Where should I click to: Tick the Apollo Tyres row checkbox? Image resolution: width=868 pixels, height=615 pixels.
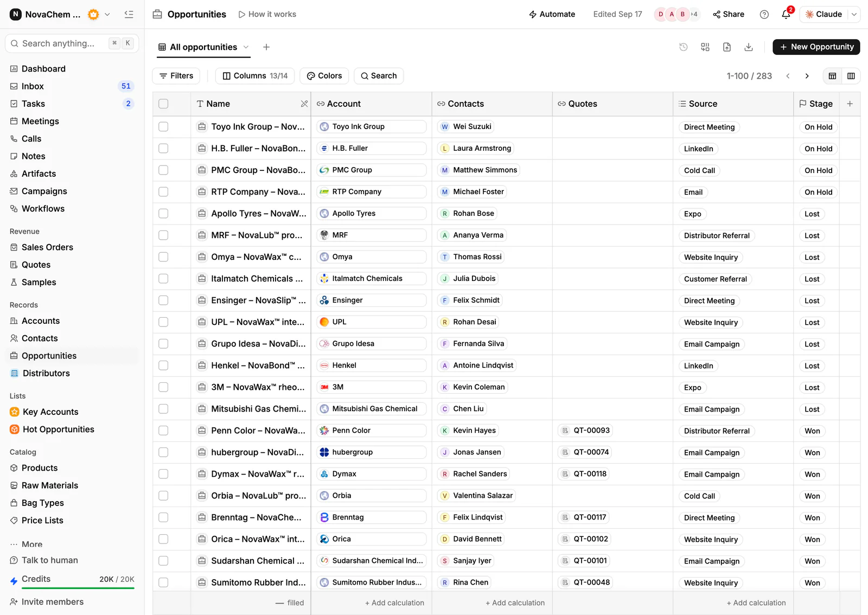tap(163, 213)
